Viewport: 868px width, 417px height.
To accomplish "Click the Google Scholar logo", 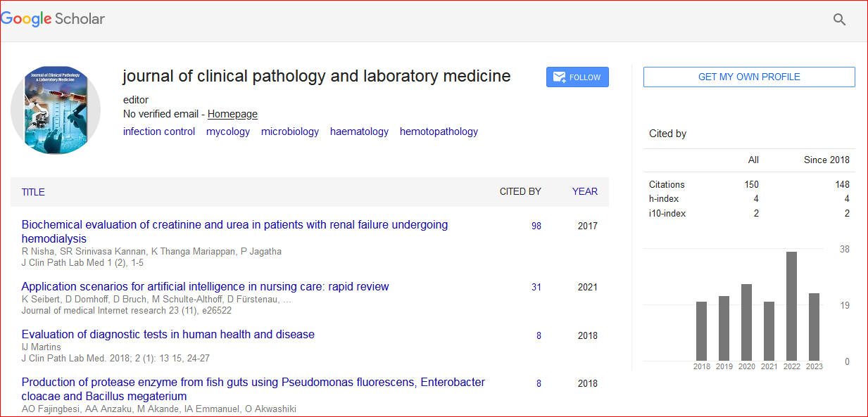I will click(53, 19).
